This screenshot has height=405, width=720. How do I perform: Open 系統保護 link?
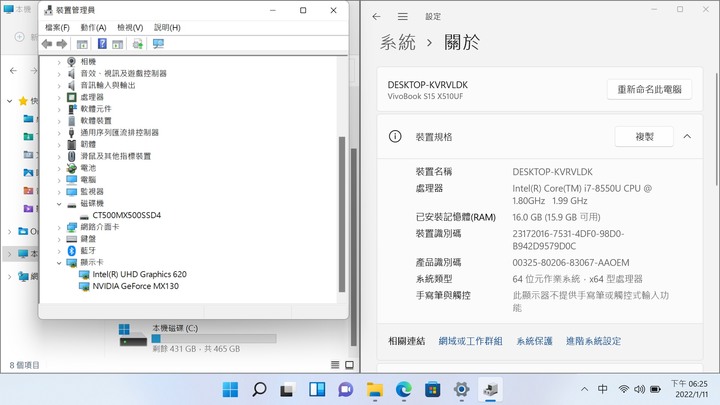point(534,341)
